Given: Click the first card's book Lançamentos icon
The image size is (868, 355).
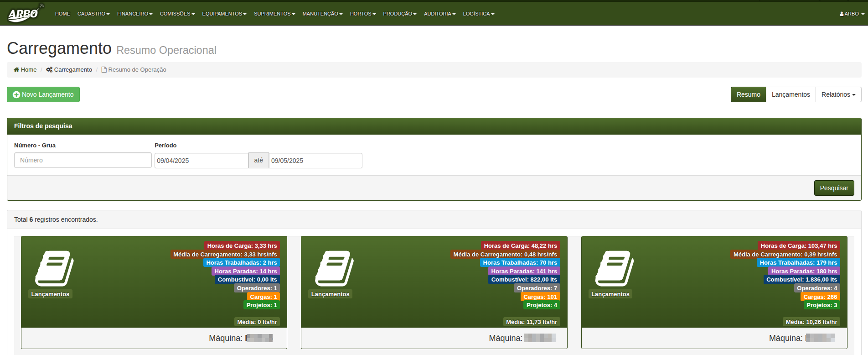Looking at the screenshot, I should [54, 268].
